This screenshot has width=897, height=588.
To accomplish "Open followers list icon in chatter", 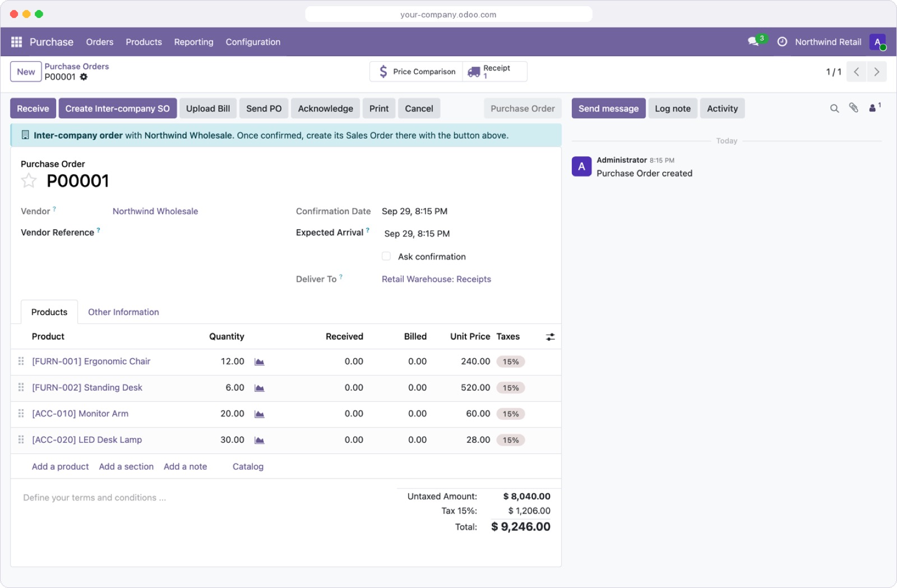I will (875, 108).
